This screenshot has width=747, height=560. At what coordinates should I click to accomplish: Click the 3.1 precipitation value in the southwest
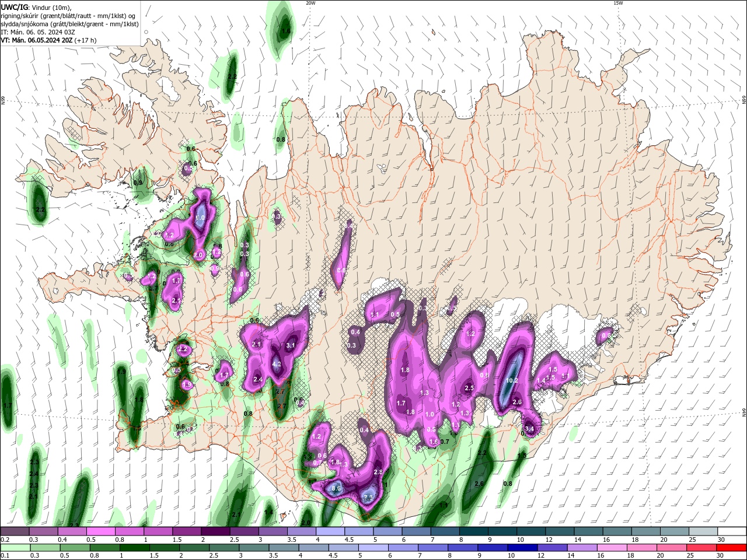[x=291, y=345]
